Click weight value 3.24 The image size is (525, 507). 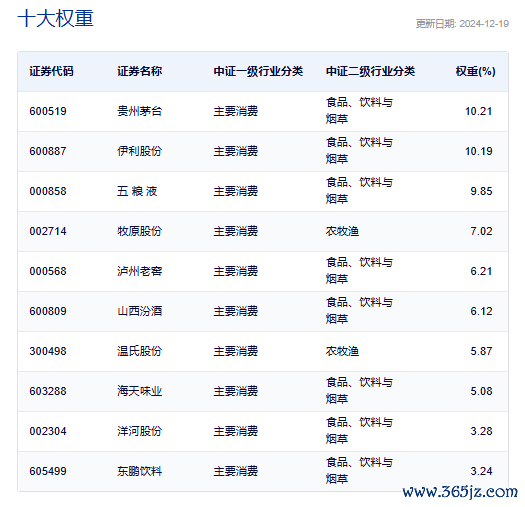click(x=481, y=471)
